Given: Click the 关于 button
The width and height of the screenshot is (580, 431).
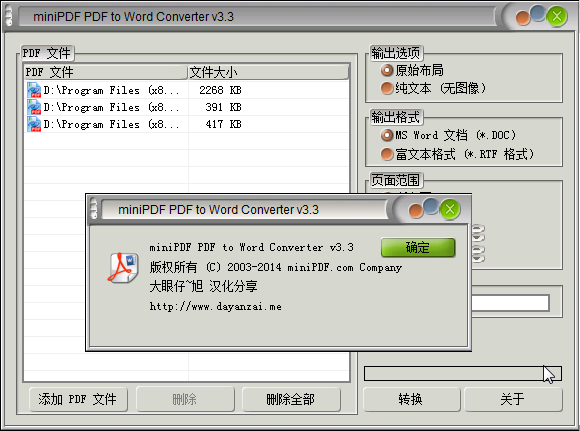Looking at the screenshot, I should [513, 399].
